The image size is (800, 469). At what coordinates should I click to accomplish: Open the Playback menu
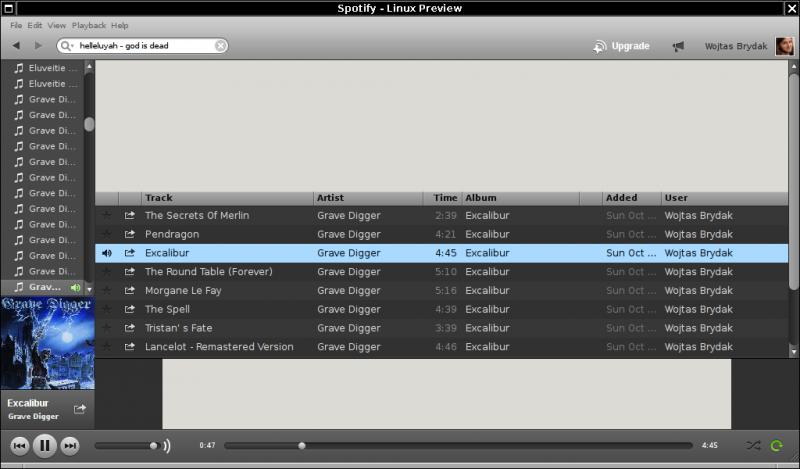click(89, 25)
